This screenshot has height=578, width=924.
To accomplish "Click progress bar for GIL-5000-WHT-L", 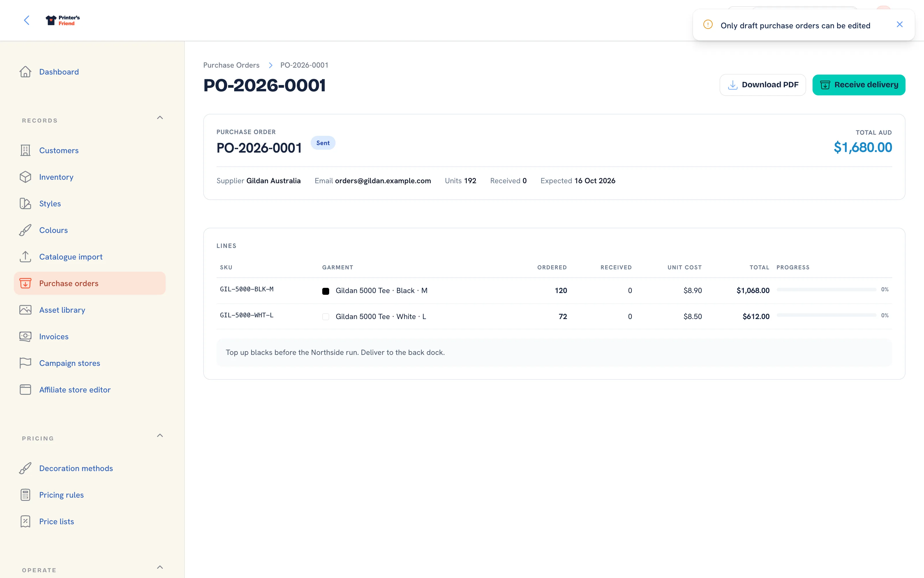I will coord(826,315).
